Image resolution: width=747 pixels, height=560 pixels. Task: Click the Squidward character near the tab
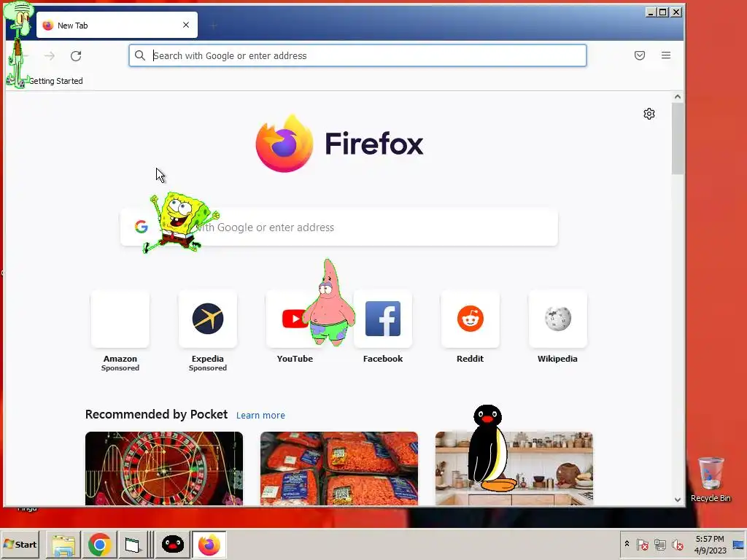point(18,45)
